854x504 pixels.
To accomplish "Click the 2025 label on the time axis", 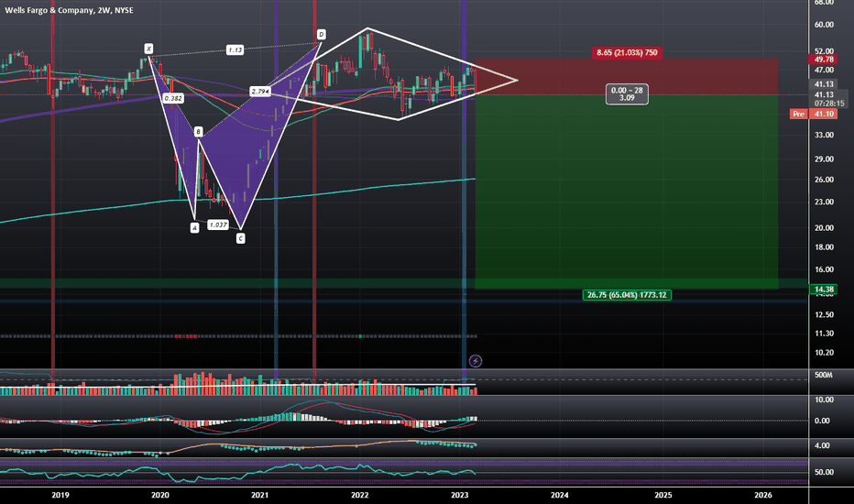I will tap(662, 495).
